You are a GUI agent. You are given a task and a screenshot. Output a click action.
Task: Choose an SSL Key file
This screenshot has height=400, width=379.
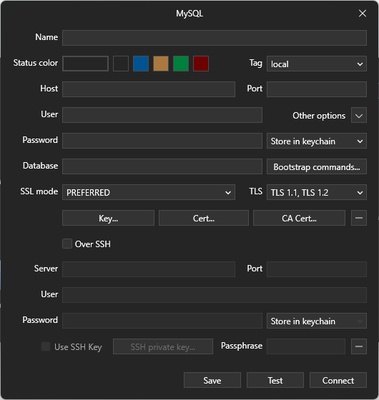pyautogui.click(x=108, y=218)
